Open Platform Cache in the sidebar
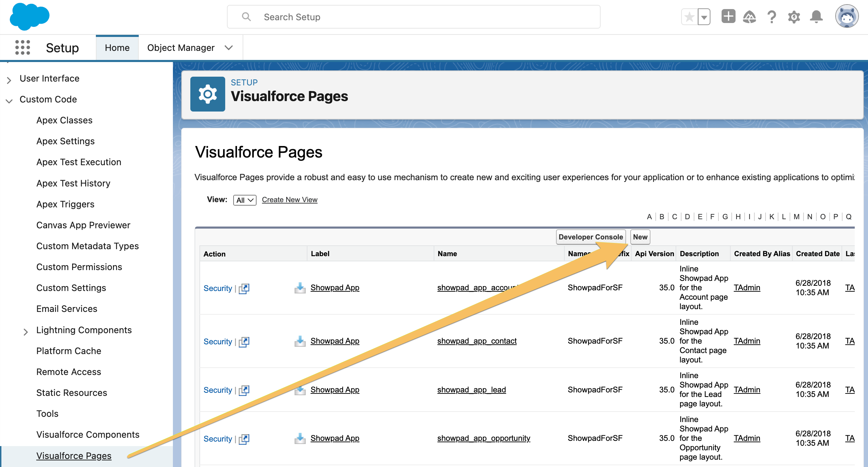This screenshot has height=467, width=868. coord(69,351)
